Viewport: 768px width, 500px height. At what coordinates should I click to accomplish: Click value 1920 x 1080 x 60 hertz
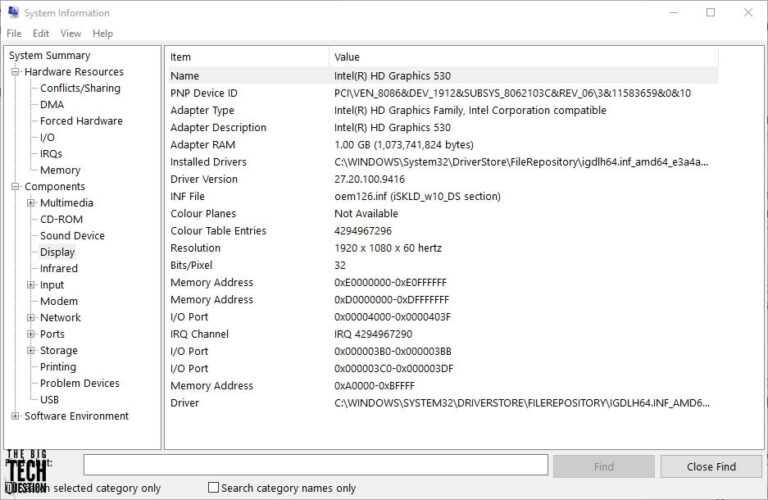click(x=388, y=248)
